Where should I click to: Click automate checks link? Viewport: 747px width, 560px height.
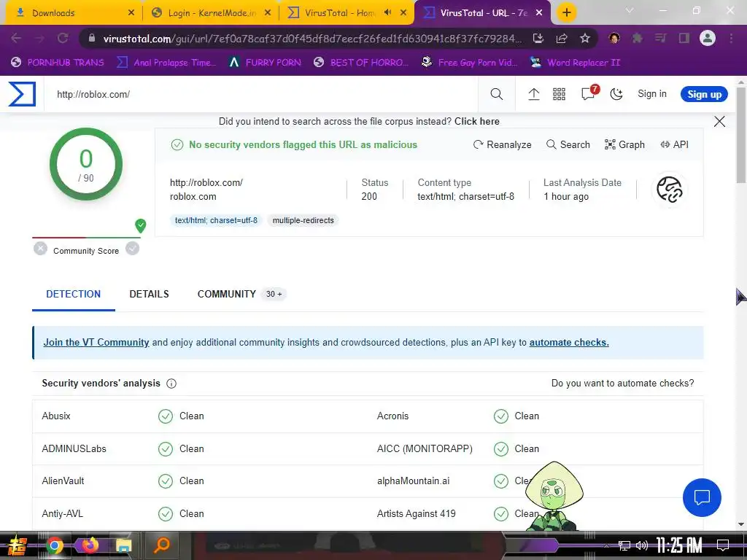[569, 343]
